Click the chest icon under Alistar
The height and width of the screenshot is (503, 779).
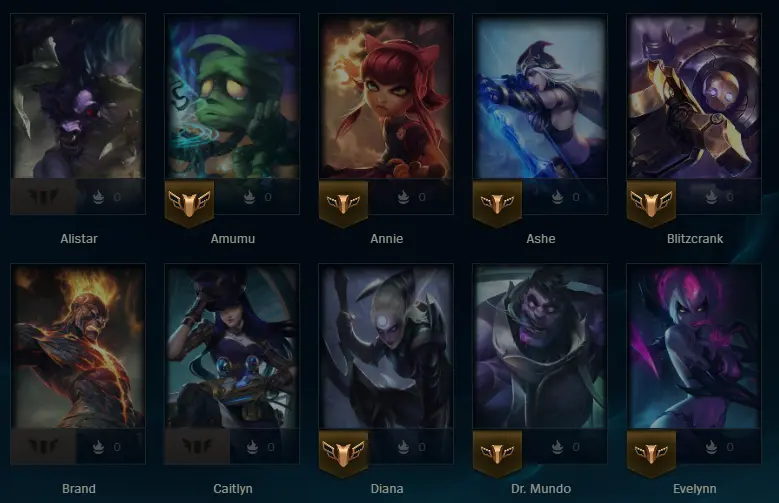[98, 197]
